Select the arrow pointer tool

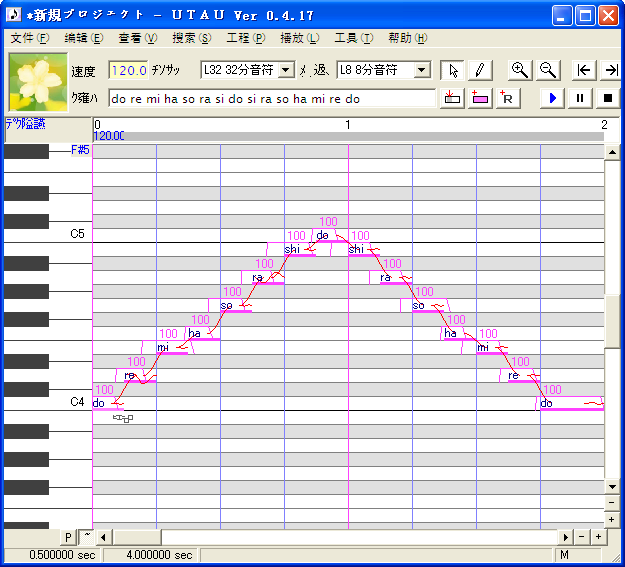pyautogui.click(x=452, y=71)
